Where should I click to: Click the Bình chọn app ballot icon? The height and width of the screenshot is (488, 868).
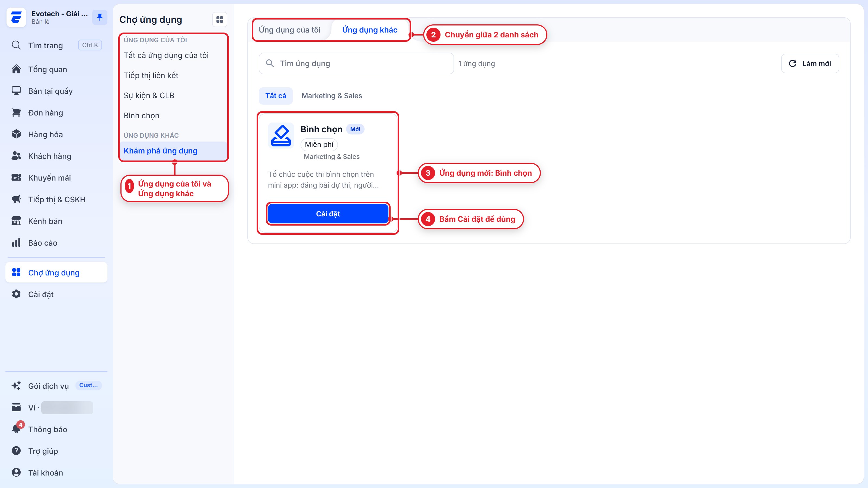(x=281, y=135)
